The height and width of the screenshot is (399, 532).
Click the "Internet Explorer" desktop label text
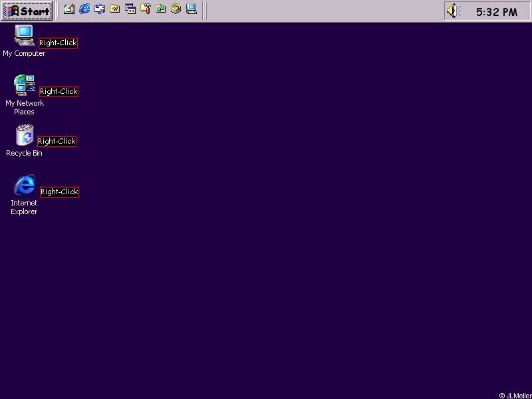pos(24,207)
